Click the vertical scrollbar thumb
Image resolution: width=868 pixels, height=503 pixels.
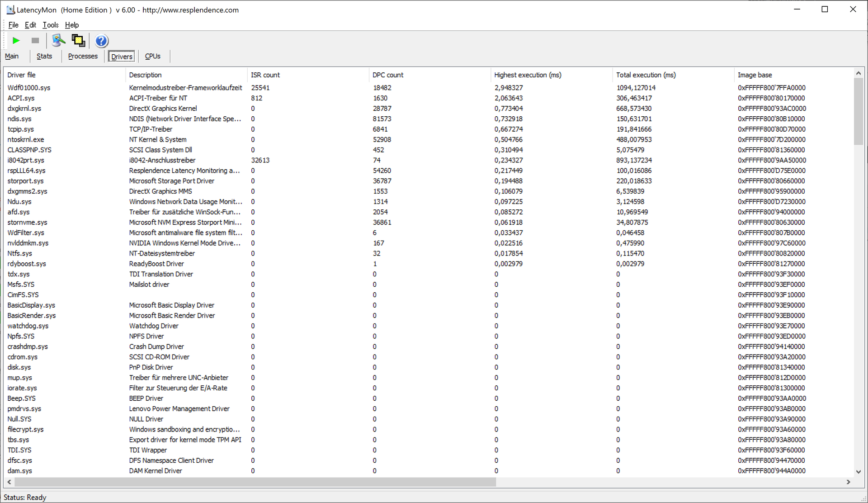[858, 112]
